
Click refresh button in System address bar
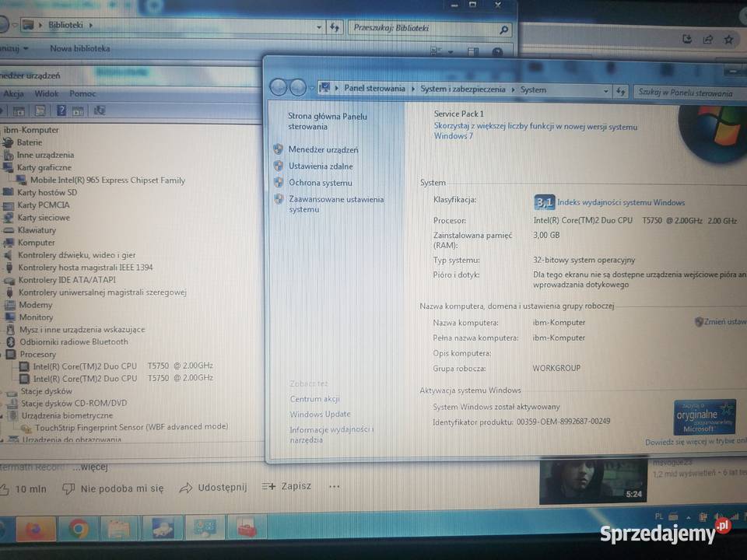click(620, 90)
